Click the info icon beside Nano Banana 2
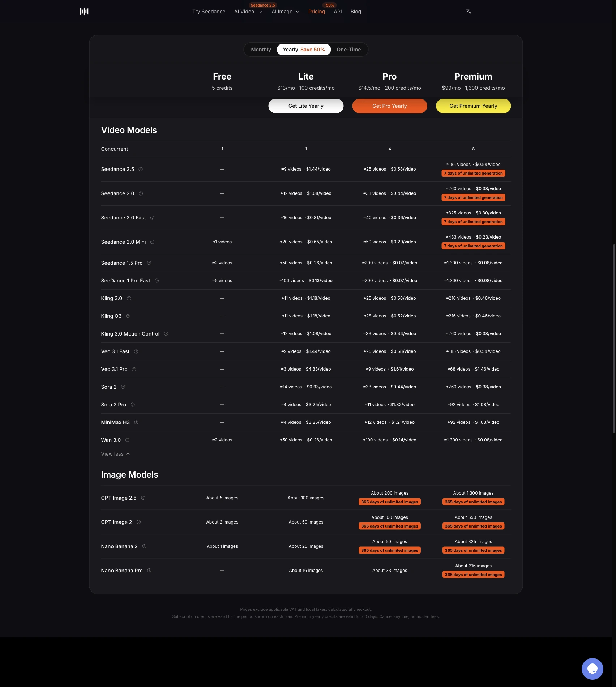Viewport: 616px width, 687px height. pyautogui.click(x=144, y=546)
